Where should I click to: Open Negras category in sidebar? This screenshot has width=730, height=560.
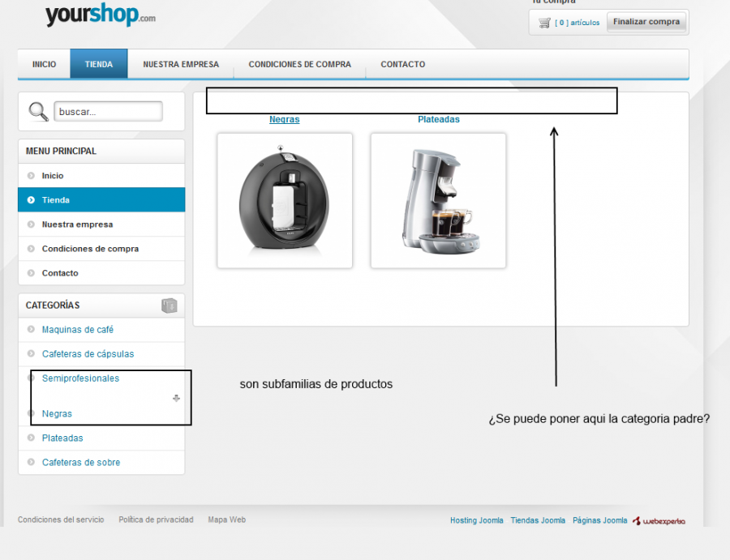tap(57, 413)
